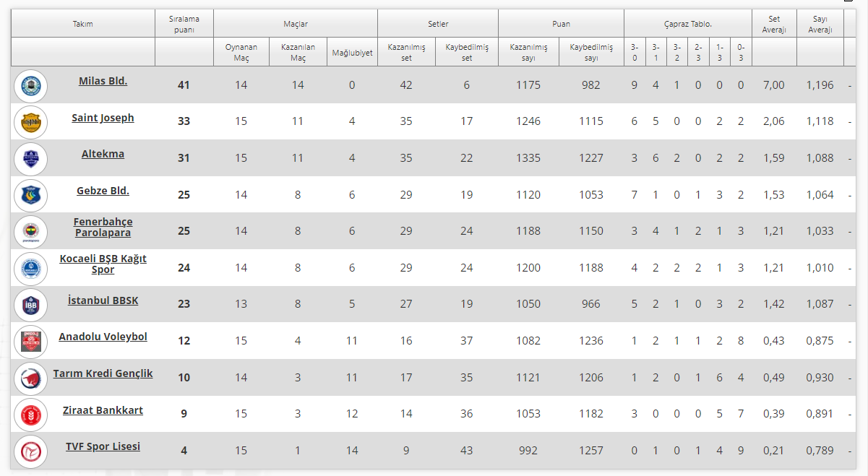This screenshot has width=868, height=476.
Task: Click the Kazanılan Maç column header
Action: coord(298,52)
